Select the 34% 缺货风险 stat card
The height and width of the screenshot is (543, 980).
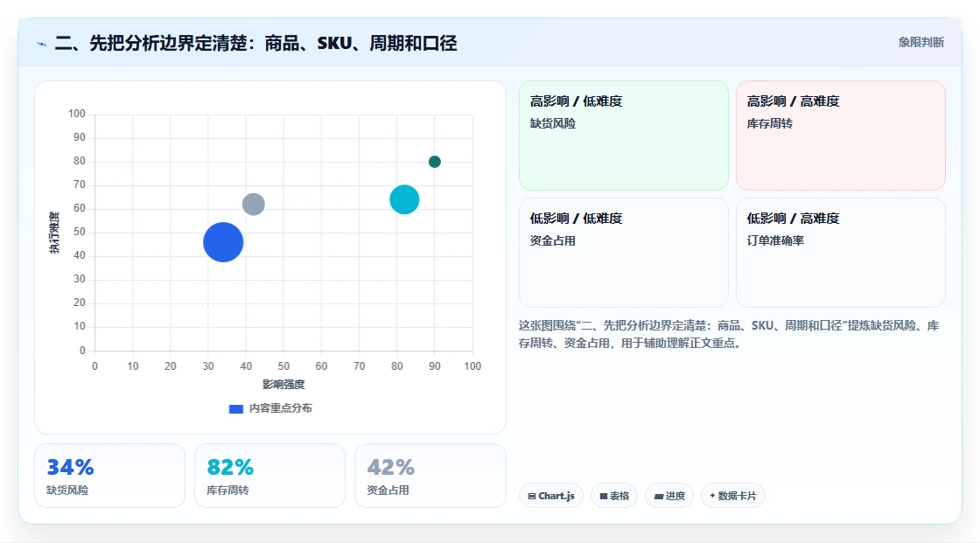point(110,476)
